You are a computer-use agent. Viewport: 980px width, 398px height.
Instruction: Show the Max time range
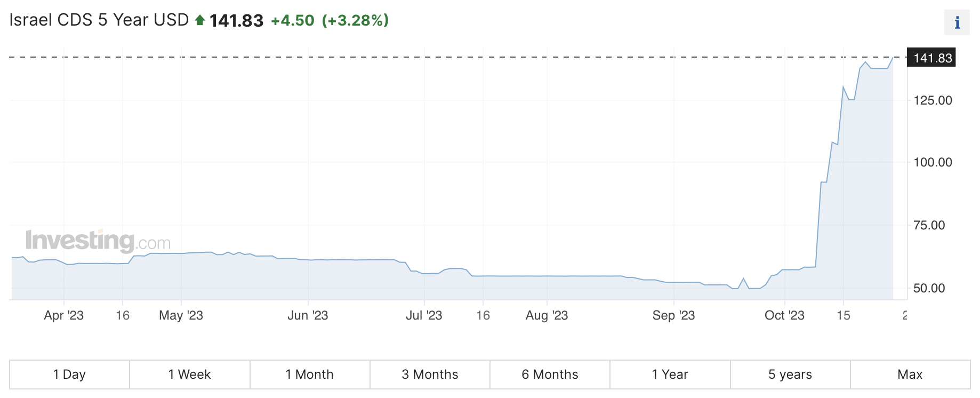click(x=910, y=375)
